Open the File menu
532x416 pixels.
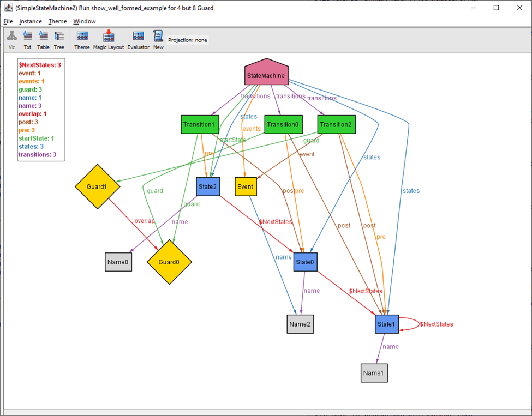pyautogui.click(x=8, y=21)
